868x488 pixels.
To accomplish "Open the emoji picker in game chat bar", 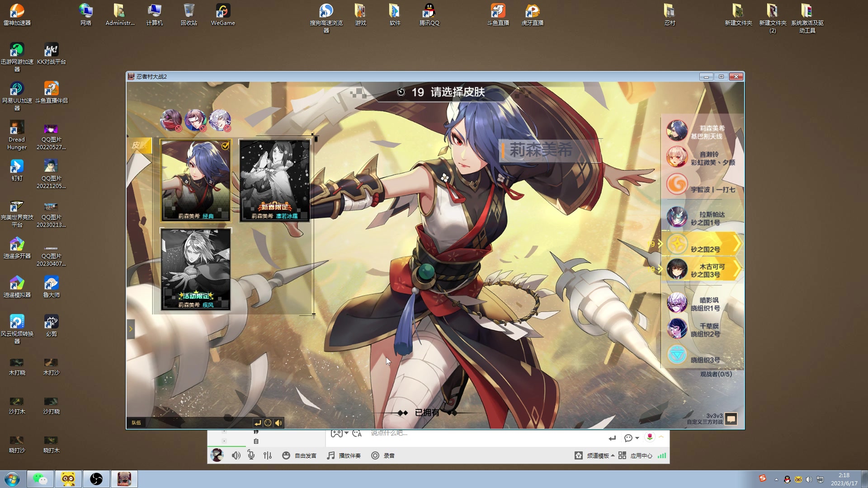I will coord(268,423).
